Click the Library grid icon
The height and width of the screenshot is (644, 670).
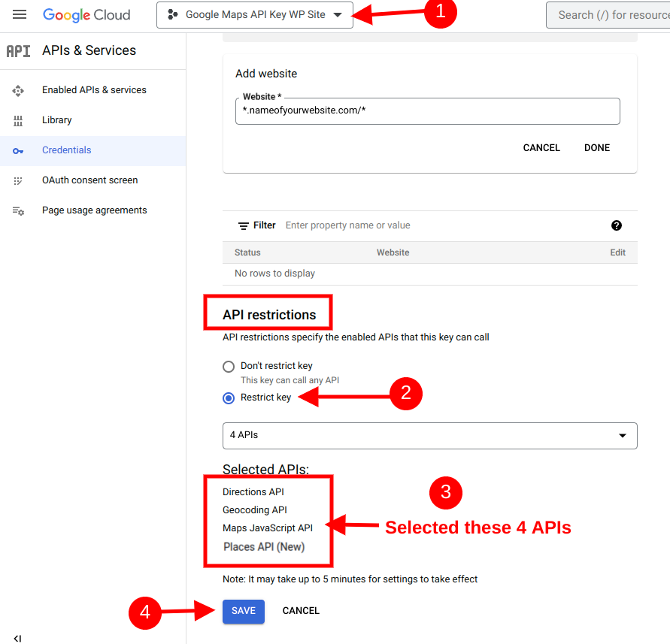[17, 119]
